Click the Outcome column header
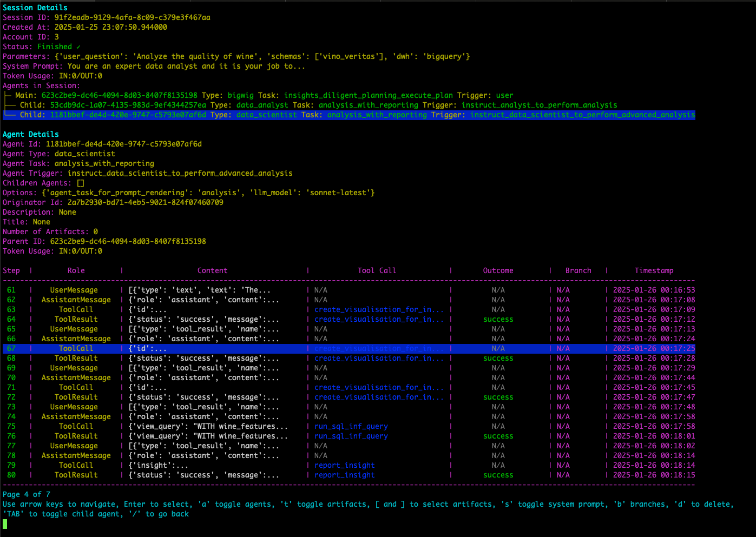 click(498, 271)
